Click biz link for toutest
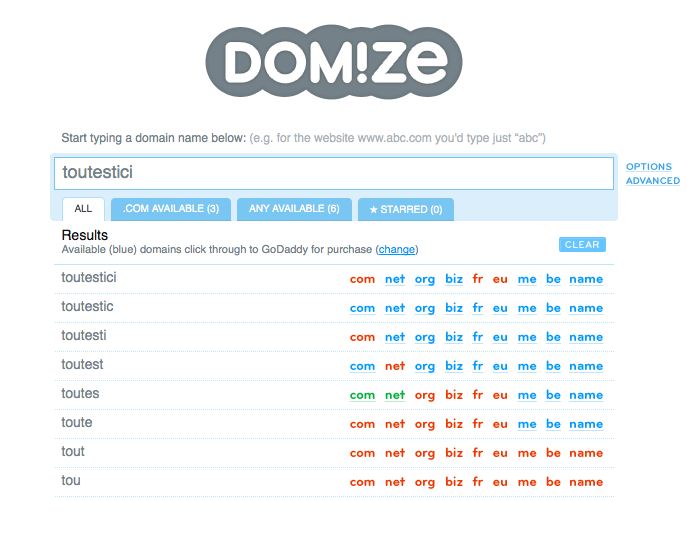 (x=454, y=366)
